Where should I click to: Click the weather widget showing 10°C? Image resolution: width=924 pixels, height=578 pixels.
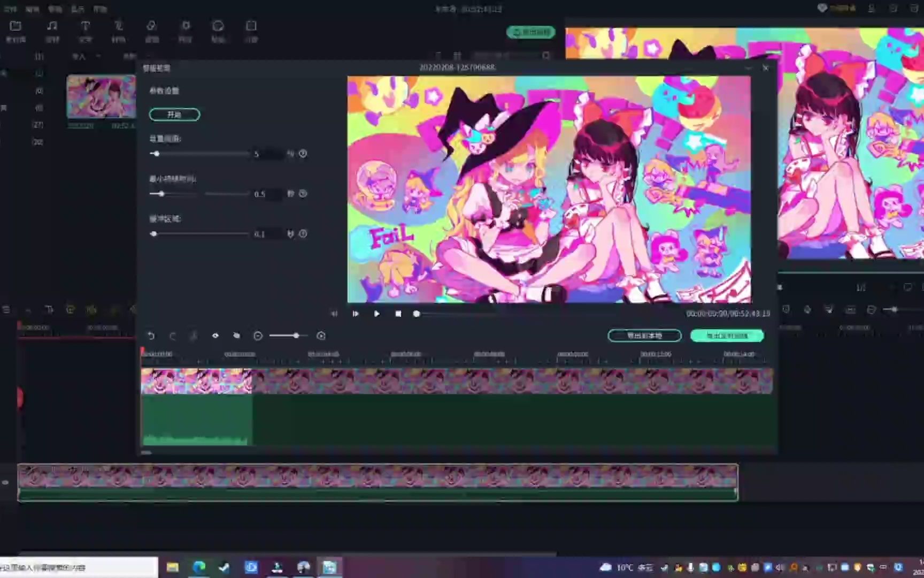click(627, 567)
